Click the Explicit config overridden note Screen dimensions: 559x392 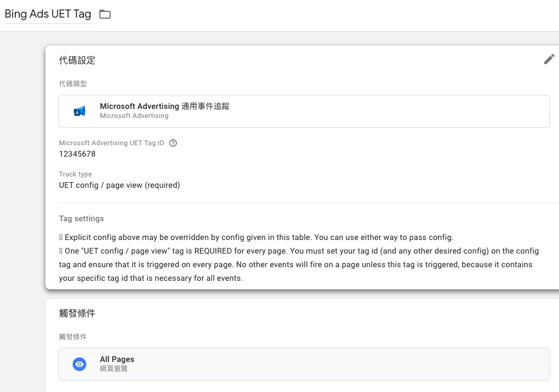(257, 237)
